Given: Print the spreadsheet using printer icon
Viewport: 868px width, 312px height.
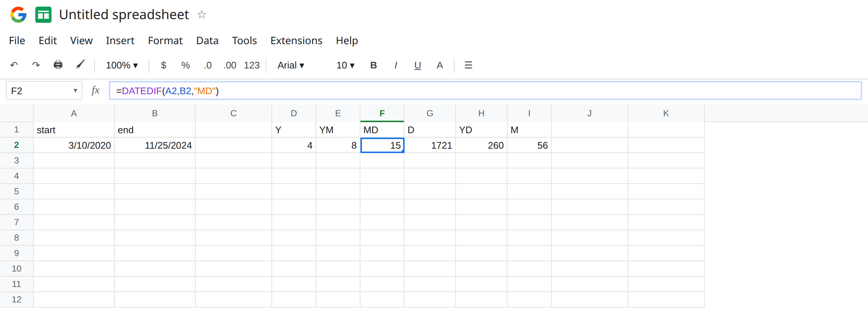Looking at the screenshot, I should pos(58,65).
